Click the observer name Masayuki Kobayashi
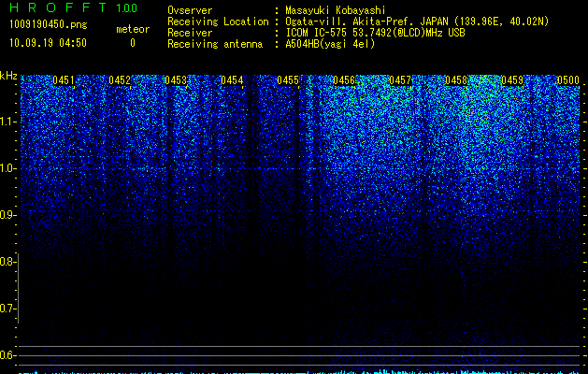 pyautogui.click(x=336, y=10)
